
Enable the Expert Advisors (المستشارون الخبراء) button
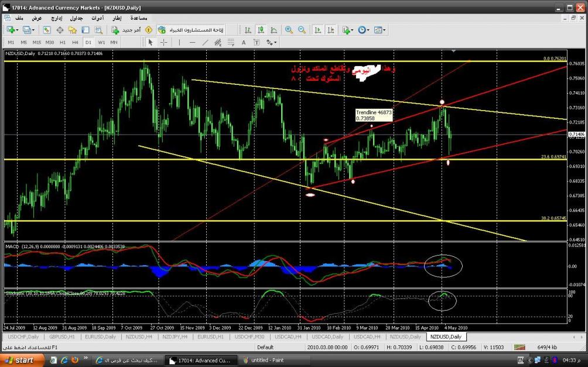pos(190,30)
